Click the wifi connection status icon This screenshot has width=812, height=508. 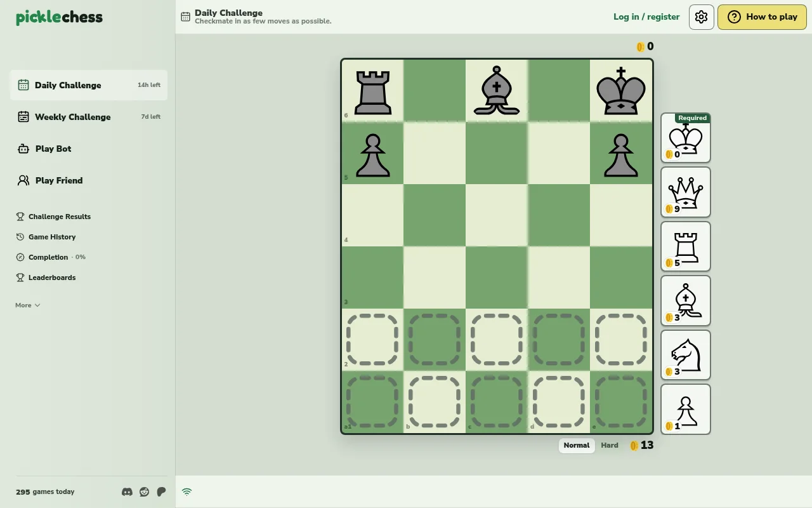point(187,491)
